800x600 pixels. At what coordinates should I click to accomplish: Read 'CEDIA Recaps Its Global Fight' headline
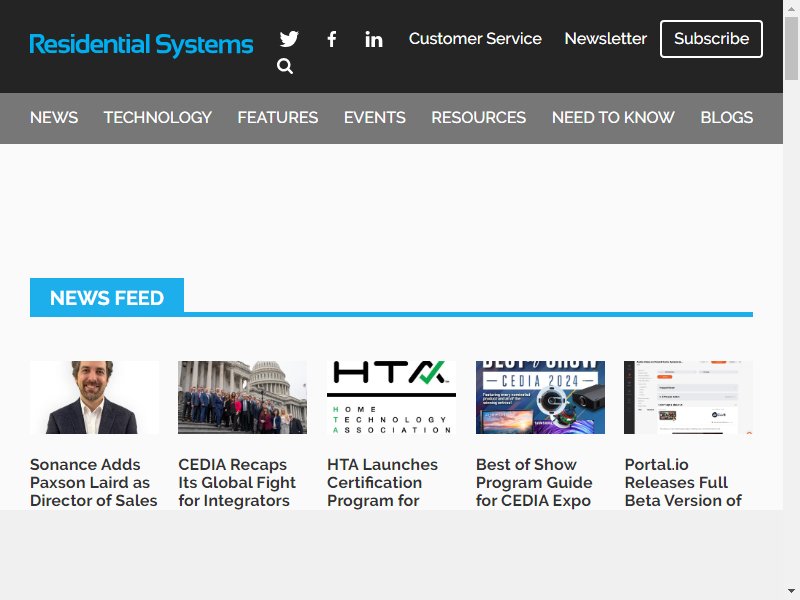coord(237,482)
